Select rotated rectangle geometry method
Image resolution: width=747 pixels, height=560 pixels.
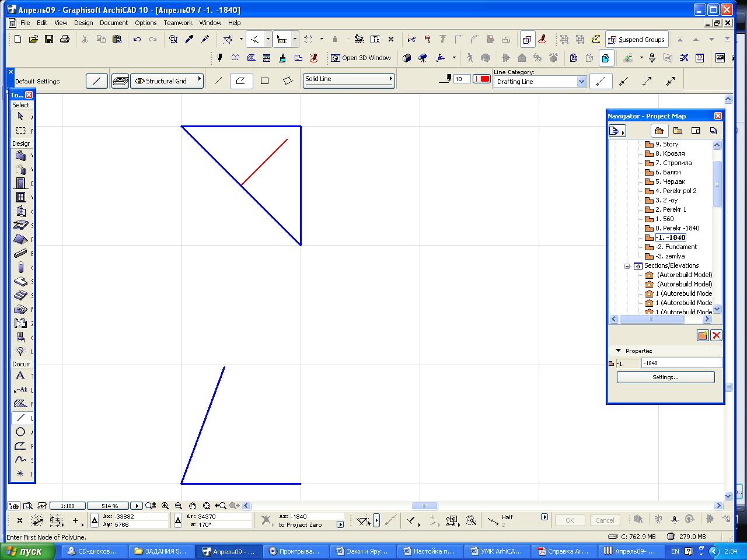(288, 80)
